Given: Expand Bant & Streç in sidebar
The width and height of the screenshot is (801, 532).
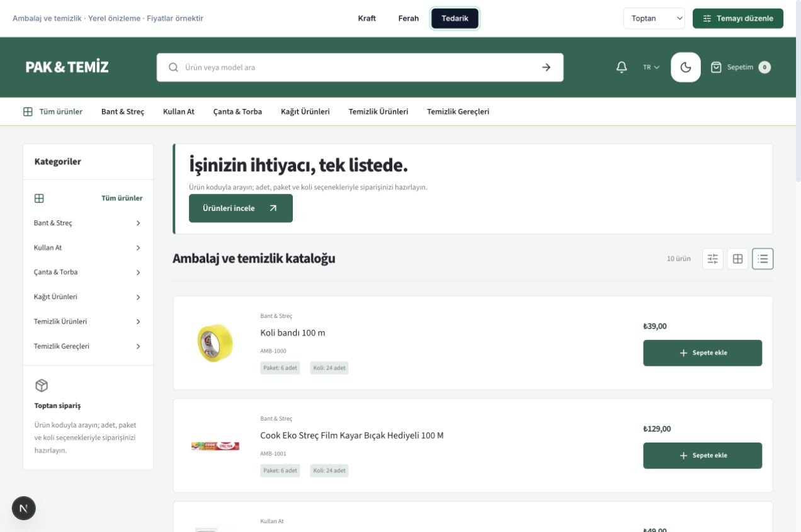Looking at the screenshot, I should (88, 223).
